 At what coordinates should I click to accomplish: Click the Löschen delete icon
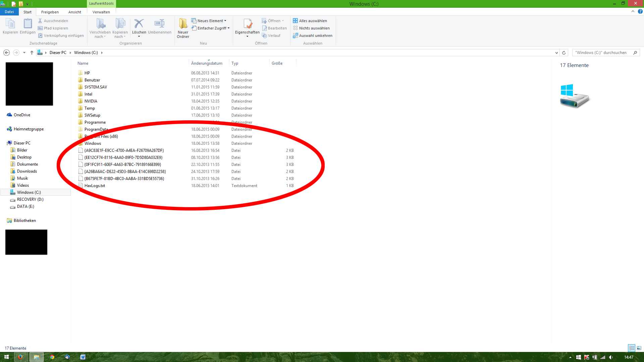[139, 24]
